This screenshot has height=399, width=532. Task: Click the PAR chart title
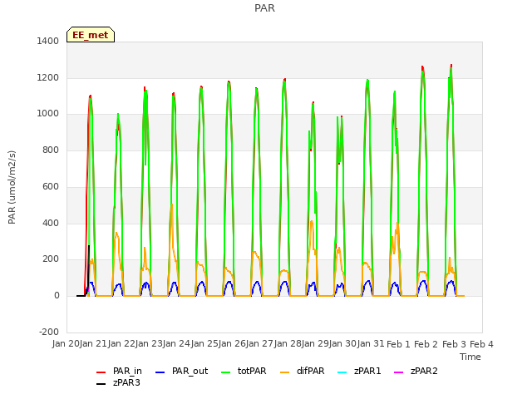pos(264,8)
